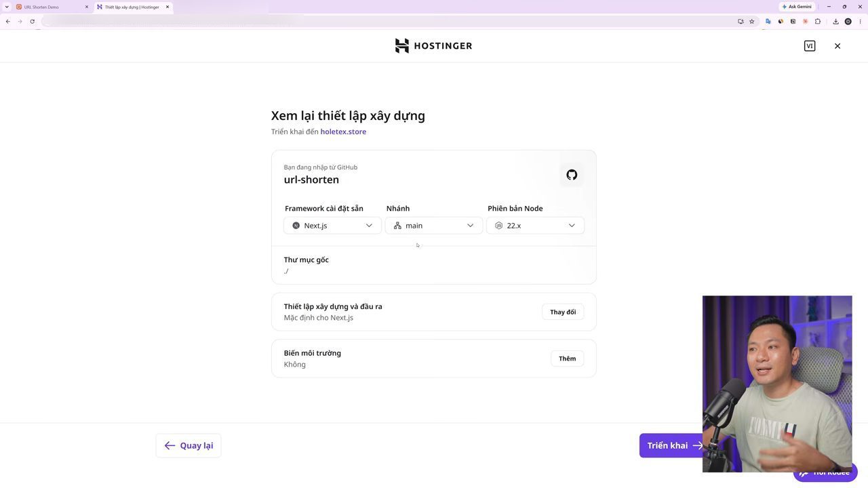Click the url-shorten repository name

311,180
